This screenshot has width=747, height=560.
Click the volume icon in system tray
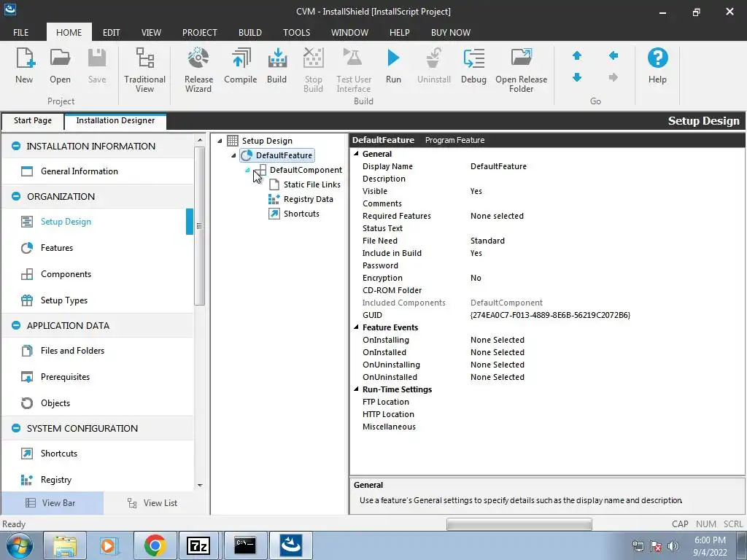point(673,545)
